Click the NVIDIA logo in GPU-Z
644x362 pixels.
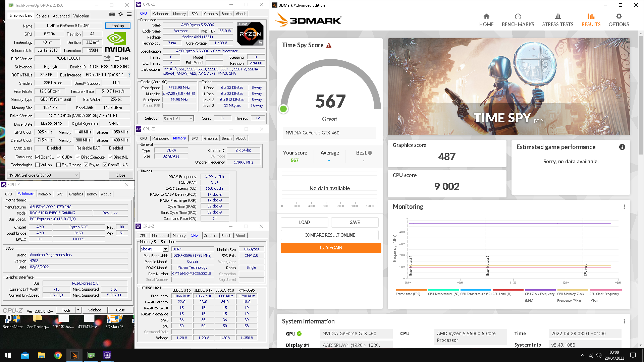coord(117,42)
